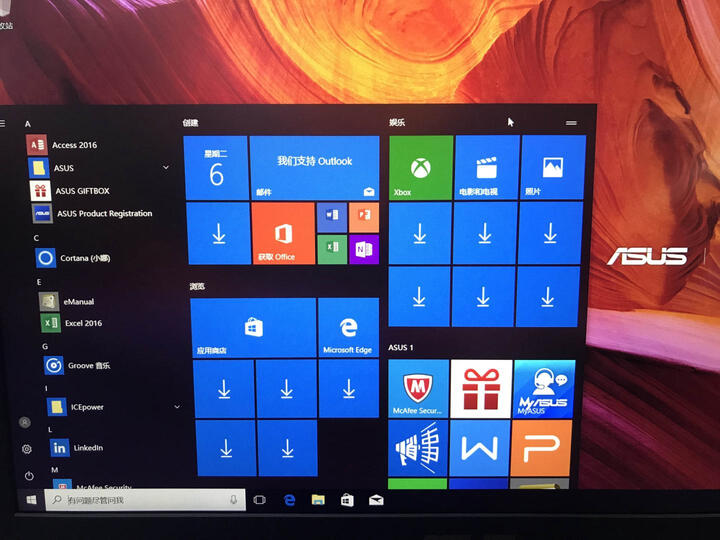Expand the ICEpower folder chevron
The height and width of the screenshot is (540, 720).
pos(177,406)
